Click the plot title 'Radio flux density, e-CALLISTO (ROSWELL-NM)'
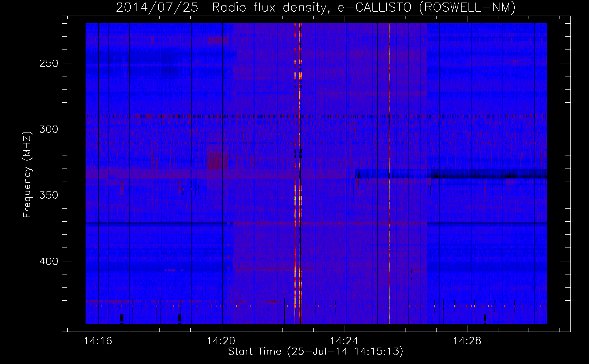Viewport: 589px width, 364px height. pyautogui.click(x=364, y=7)
